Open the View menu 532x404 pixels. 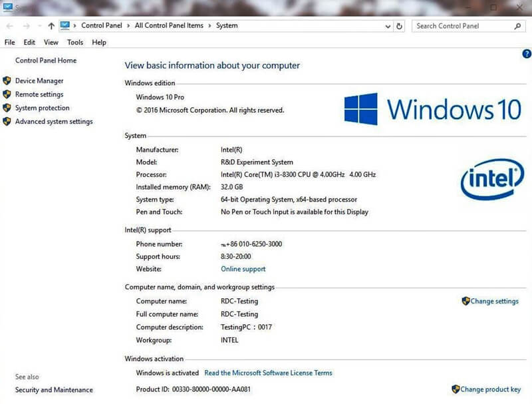(x=51, y=42)
